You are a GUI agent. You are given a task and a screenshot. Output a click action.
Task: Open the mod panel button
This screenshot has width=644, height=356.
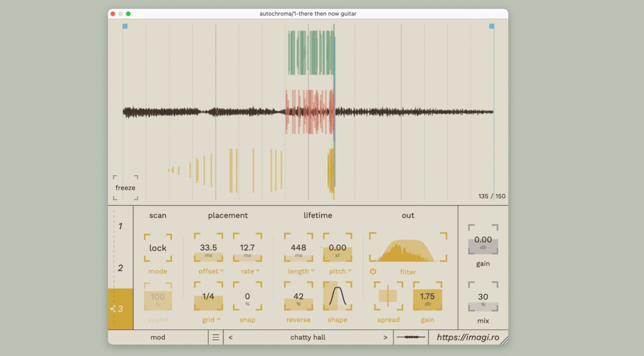click(158, 337)
